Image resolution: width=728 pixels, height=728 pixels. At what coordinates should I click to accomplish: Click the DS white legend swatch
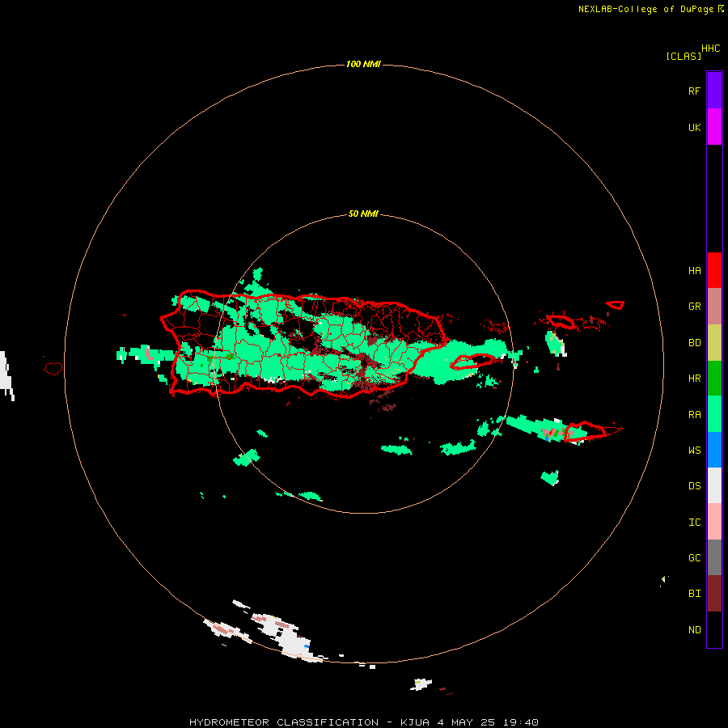(x=714, y=485)
